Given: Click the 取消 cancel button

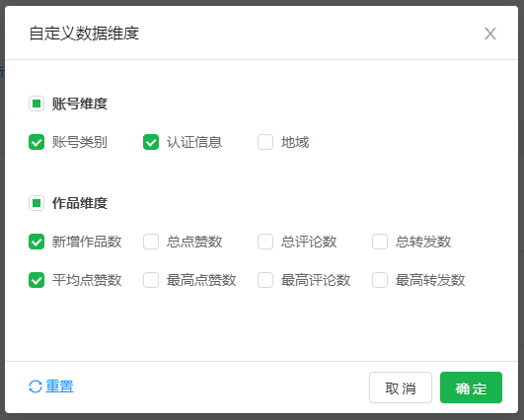Looking at the screenshot, I should [401, 387].
